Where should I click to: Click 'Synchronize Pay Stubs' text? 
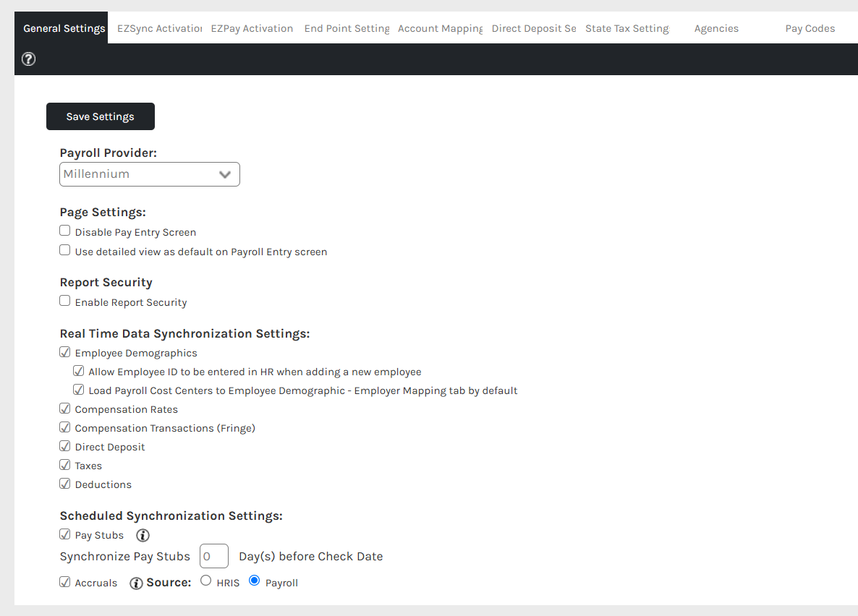pos(124,557)
